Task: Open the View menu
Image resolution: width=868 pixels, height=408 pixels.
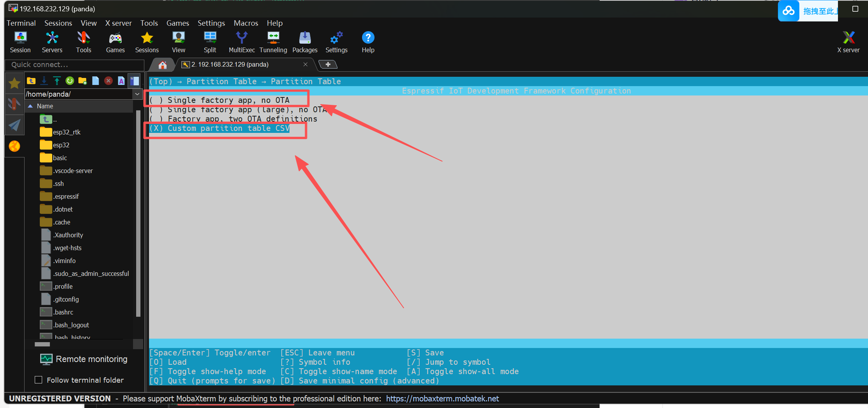Action: [x=89, y=23]
